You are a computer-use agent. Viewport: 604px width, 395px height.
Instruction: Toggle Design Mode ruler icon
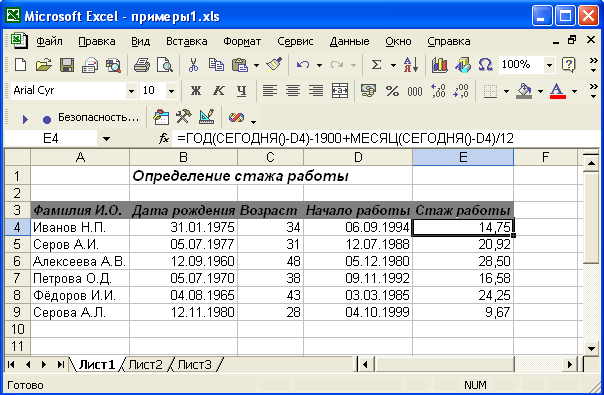click(206, 117)
